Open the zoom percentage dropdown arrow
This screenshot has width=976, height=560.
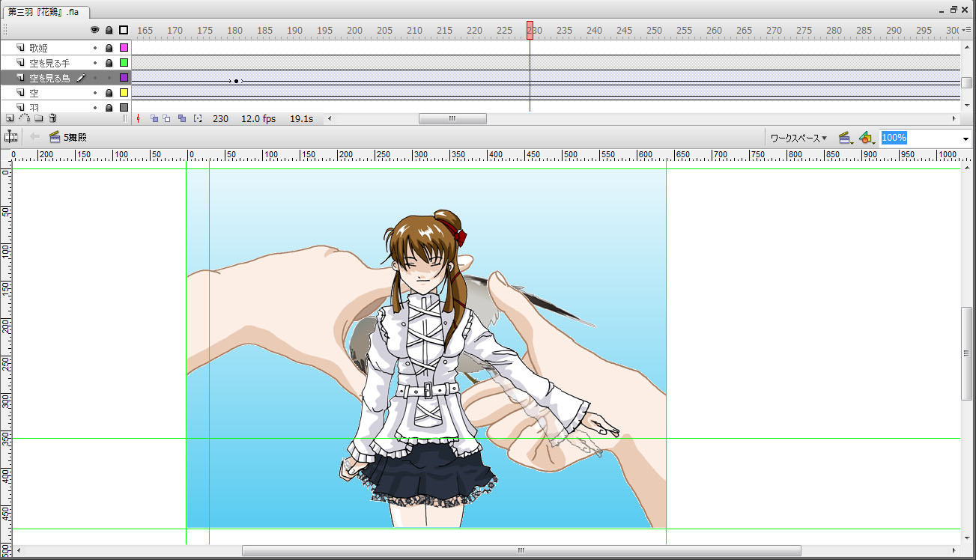tap(966, 139)
